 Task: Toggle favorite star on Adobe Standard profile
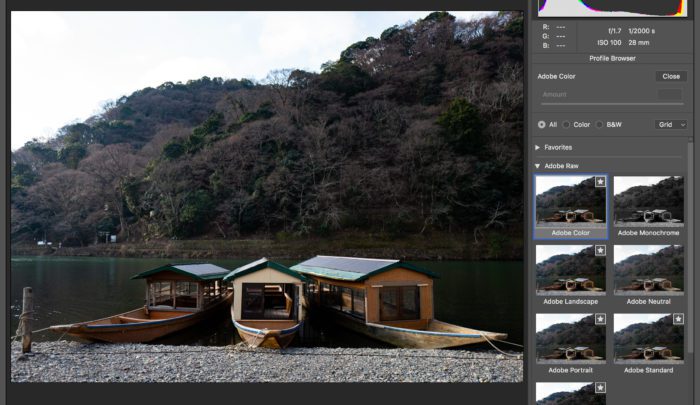tap(678, 319)
